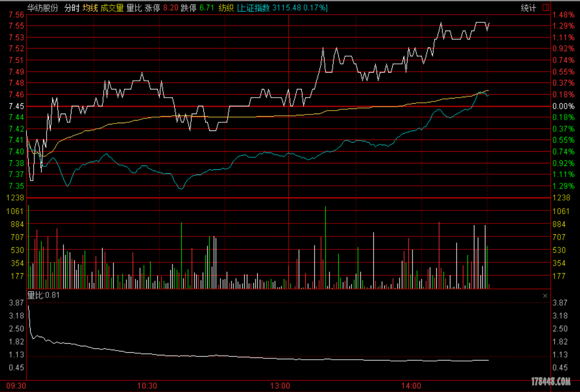Click the 7.56 top price label
Screen dimensions: 580x392
point(16,15)
